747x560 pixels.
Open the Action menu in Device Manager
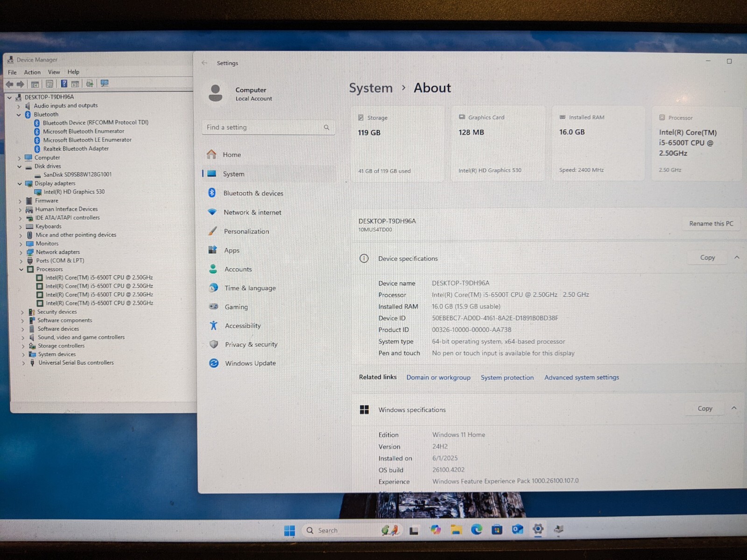[32, 72]
